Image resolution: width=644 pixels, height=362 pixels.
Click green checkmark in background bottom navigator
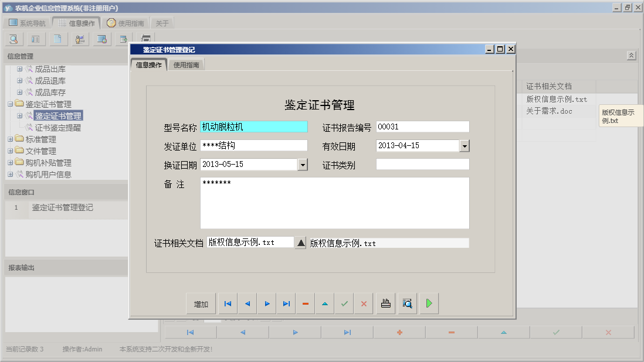tap(556, 333)
